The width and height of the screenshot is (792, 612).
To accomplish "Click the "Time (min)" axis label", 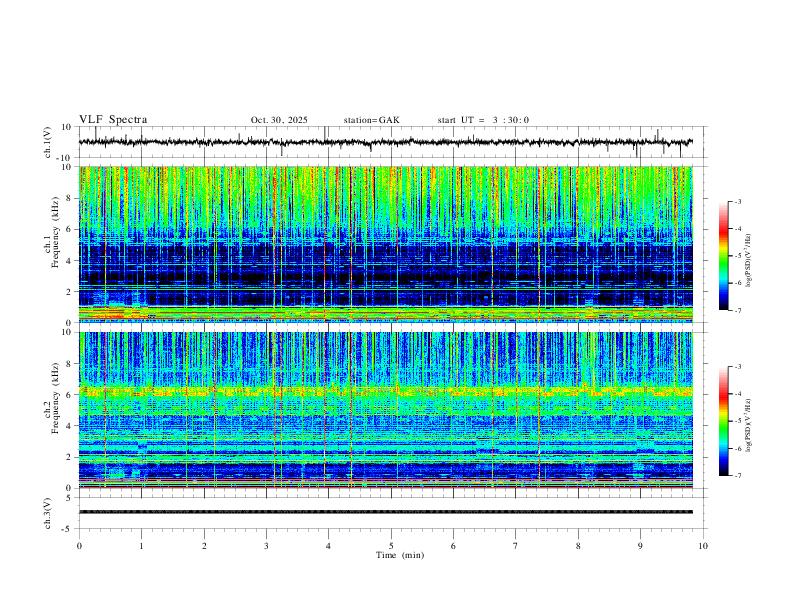I will [x=400, y=555].
